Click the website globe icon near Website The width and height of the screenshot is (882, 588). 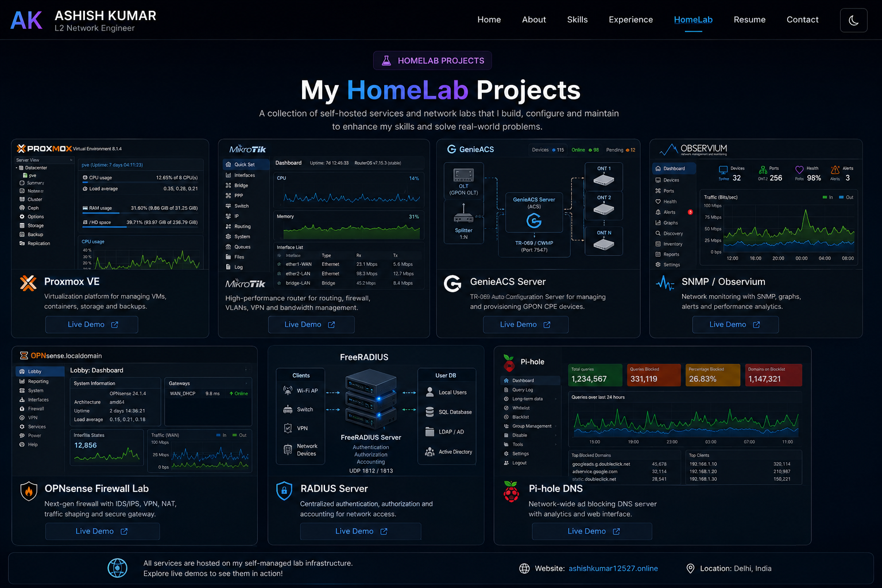coord(524,568)
